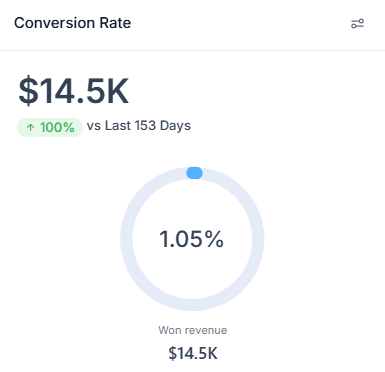Click the "vs Last 153 Days" comparison text
The height and width of the screenshot is (372, 385).
(x=139, y=126)
